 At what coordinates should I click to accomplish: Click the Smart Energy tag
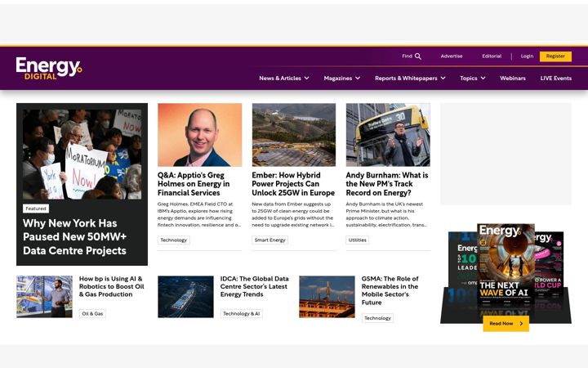pos(270,240)
